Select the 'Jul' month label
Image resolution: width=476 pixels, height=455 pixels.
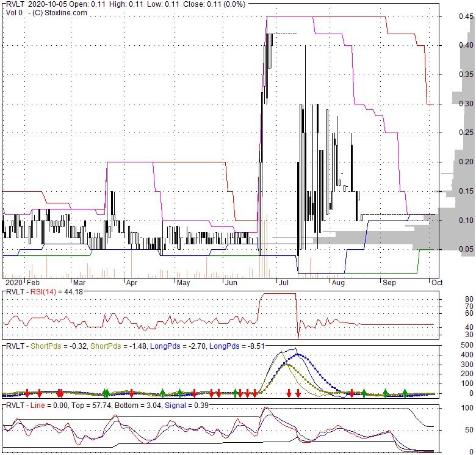[283, 283]
